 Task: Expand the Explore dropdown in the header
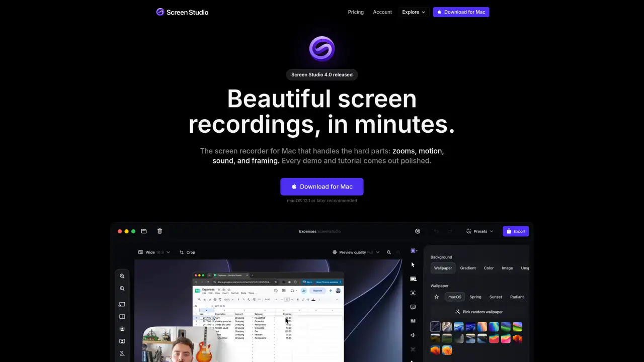[x=414, y=12]
